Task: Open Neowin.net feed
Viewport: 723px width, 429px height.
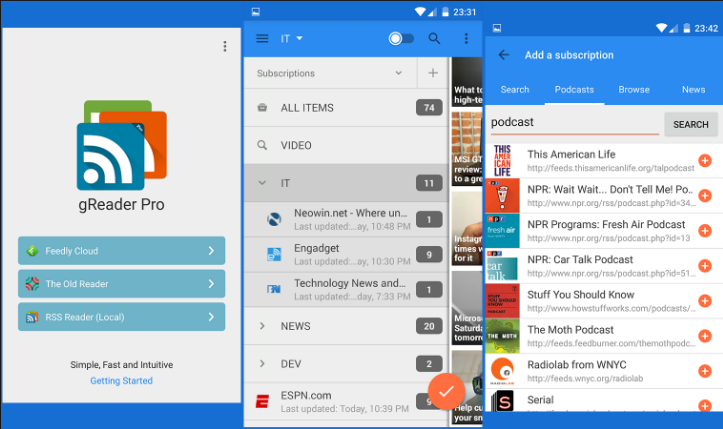Action: (346, 220)
